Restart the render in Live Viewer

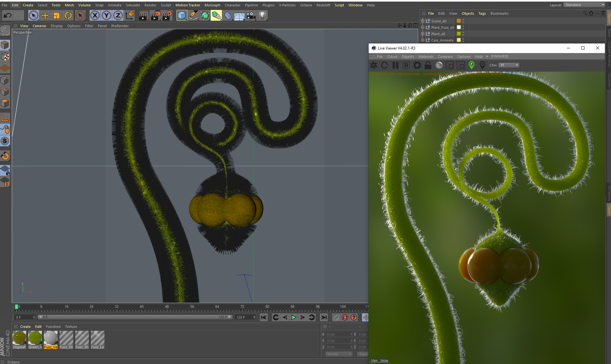384,65
